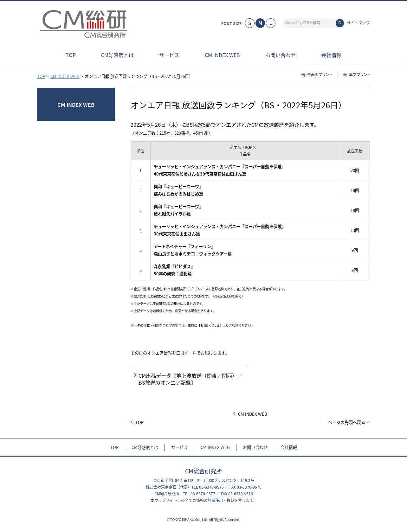This screenshot has width=407, height=532.
Task: Open TOP in the main navigation
Action: click(71, 55)
